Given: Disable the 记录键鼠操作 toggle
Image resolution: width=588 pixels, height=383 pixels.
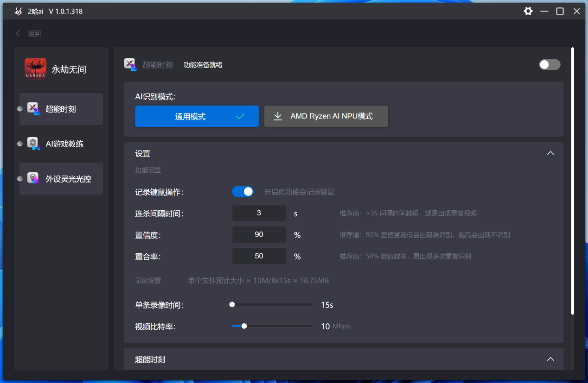Looking at the screenshot, I should click(243, 191).
